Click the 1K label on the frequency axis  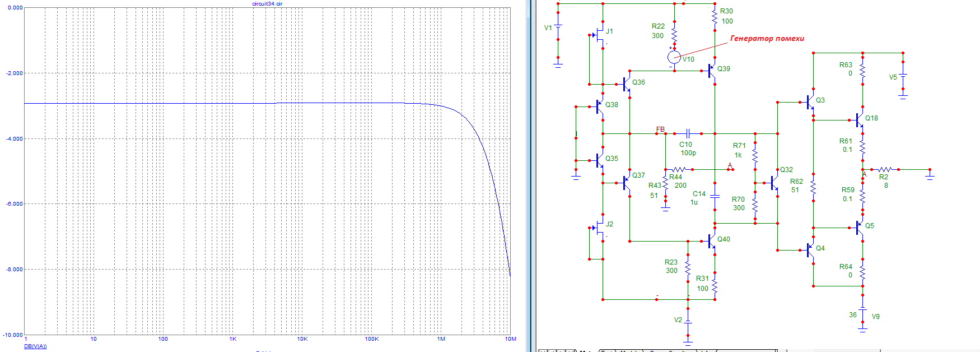click(x=233, y=339)
